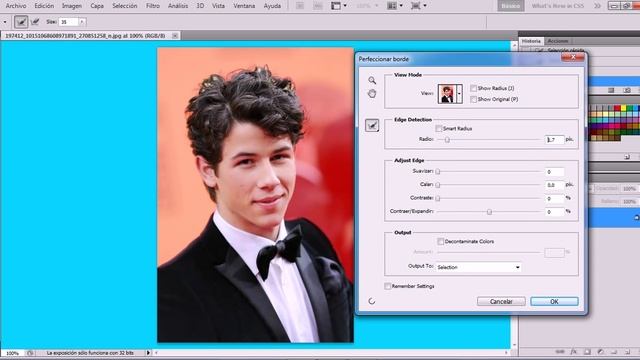Toggle the Show Original (P) checkbox
Viewport: 640px width, 360px height.
[473, 99]
